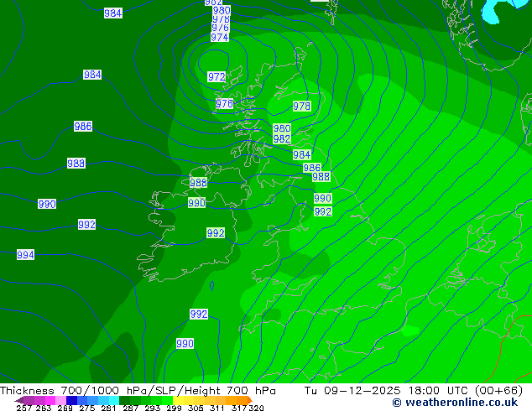Click the legend value 263
The height and width of the screenshot is (411, 532).
[44, 408]
